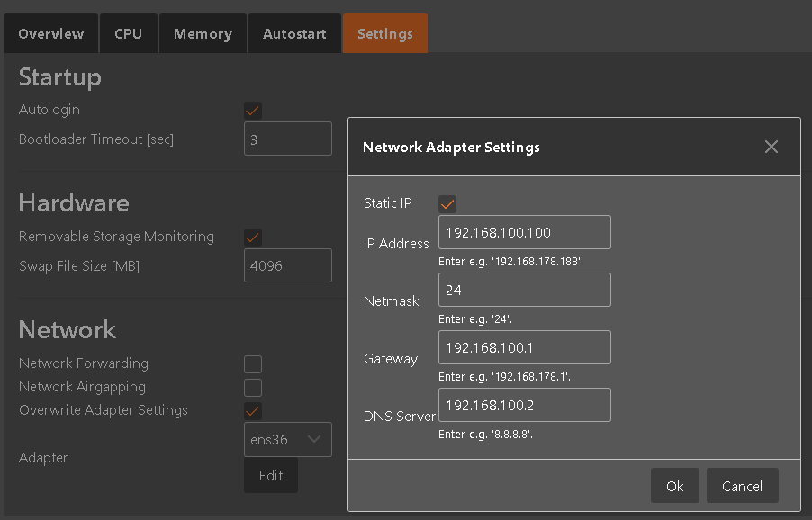Cancel the Network Adapter Settings dialog
812x520 pixels.
pos(742,485)
